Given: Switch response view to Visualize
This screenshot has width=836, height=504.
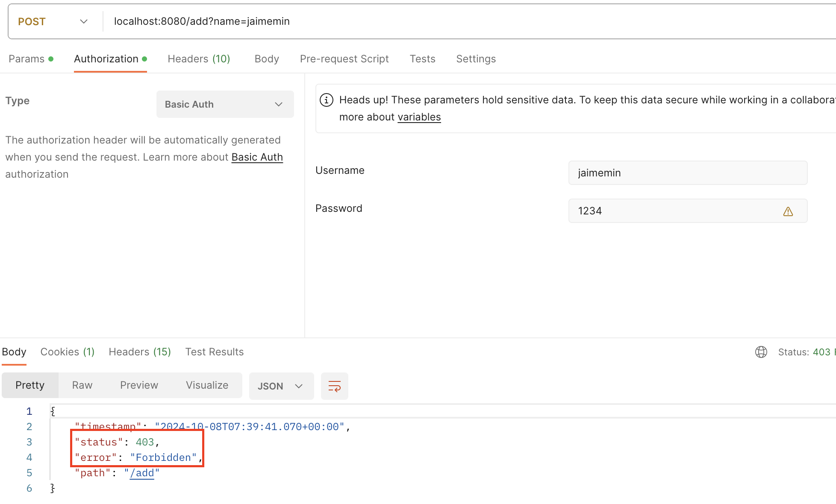Looking at the screenshot, I should tap(207, 385).
